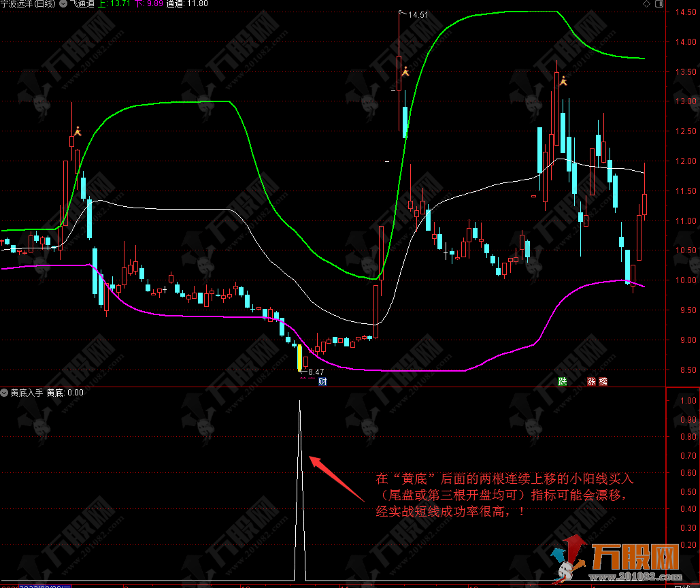Image resolution: width=700 pixels, height=588 pixels.
Task: Click the 0.50 sub-chart axis label
Action: [688, 491]
